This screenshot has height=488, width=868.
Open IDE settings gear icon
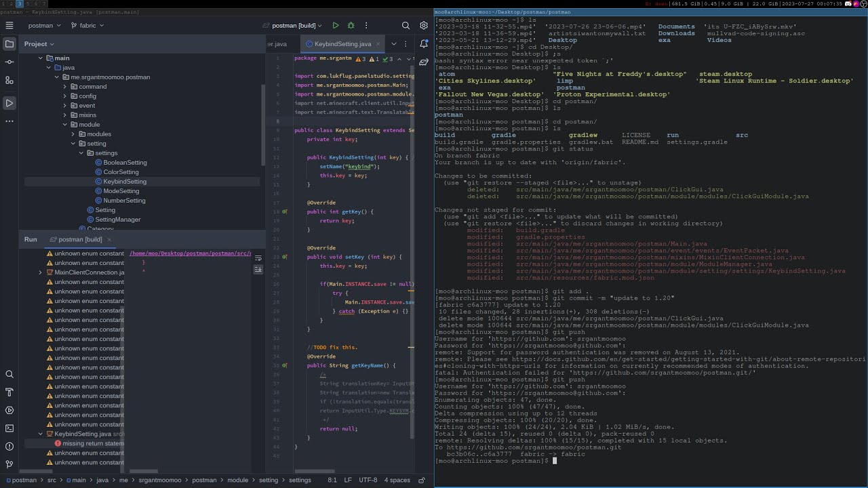[x=424, y=25]
